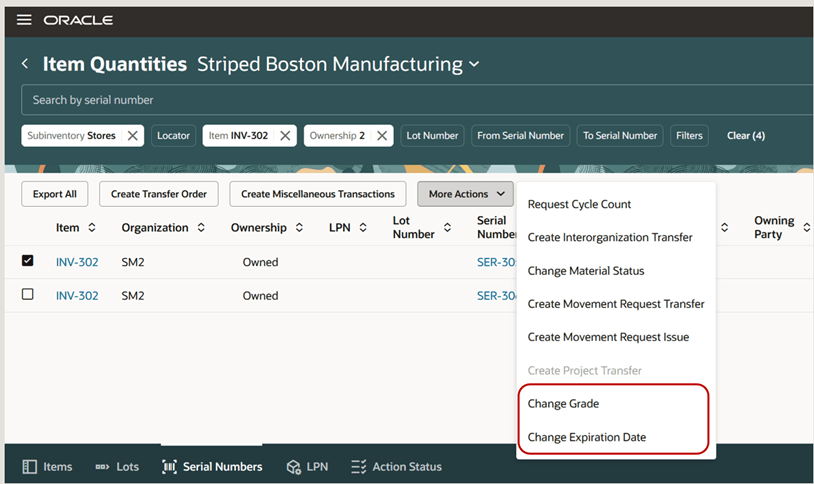The image size is (814, 484).
Task: Click Create Transfer Order button
Action: [x=159, y=194]
